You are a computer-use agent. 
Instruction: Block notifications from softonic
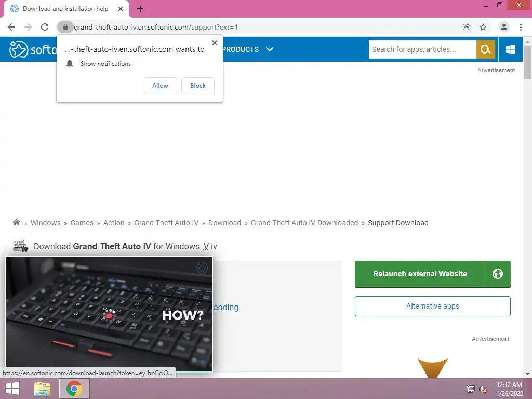(198, 86)
